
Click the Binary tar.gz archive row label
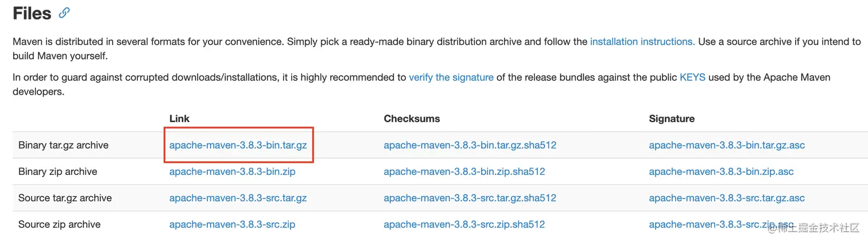pyautogui.click(x=63, y=145)
